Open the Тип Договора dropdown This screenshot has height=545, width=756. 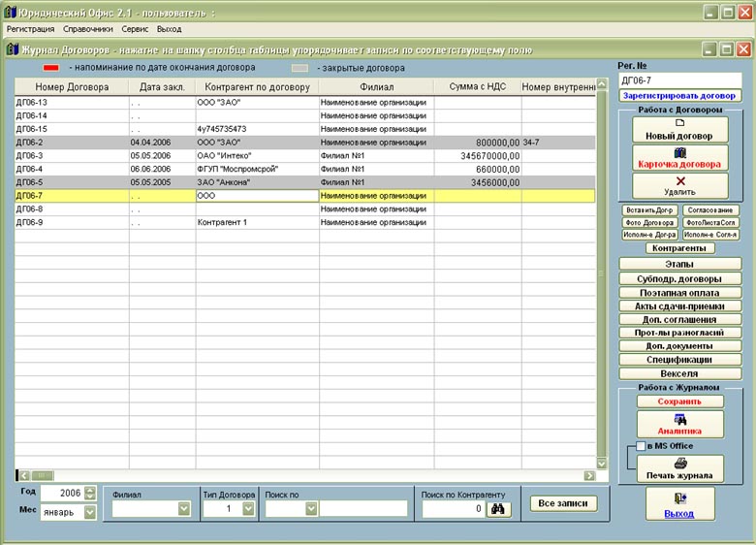pyautogui.click(x=251, y=509)
